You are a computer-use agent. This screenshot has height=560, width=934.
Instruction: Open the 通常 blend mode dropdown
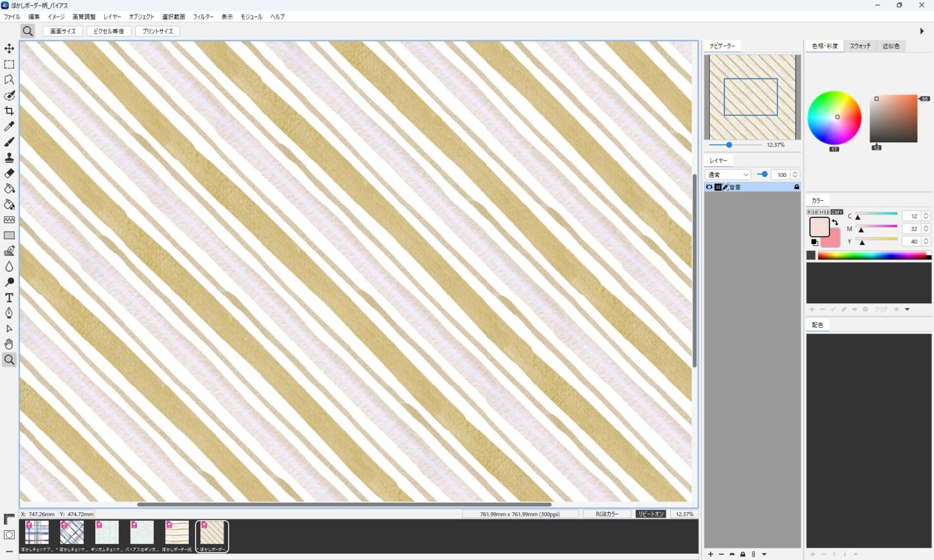pos(729,174)
